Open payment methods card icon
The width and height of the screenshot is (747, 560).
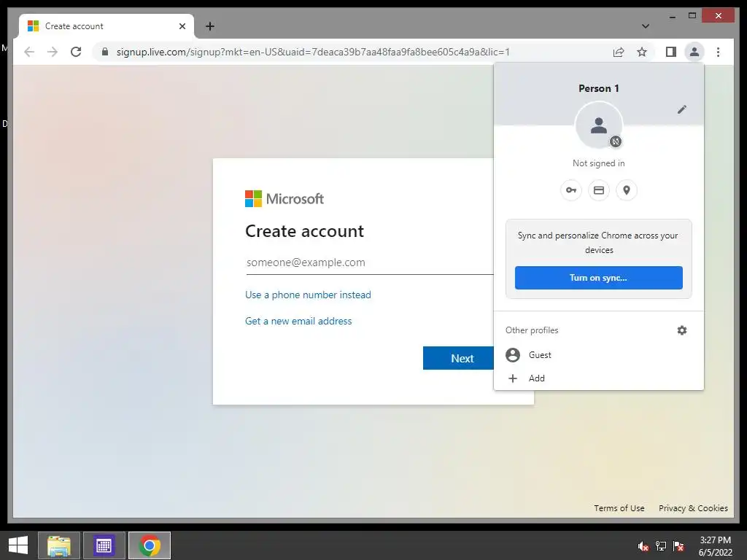click(x=599, y=190)
